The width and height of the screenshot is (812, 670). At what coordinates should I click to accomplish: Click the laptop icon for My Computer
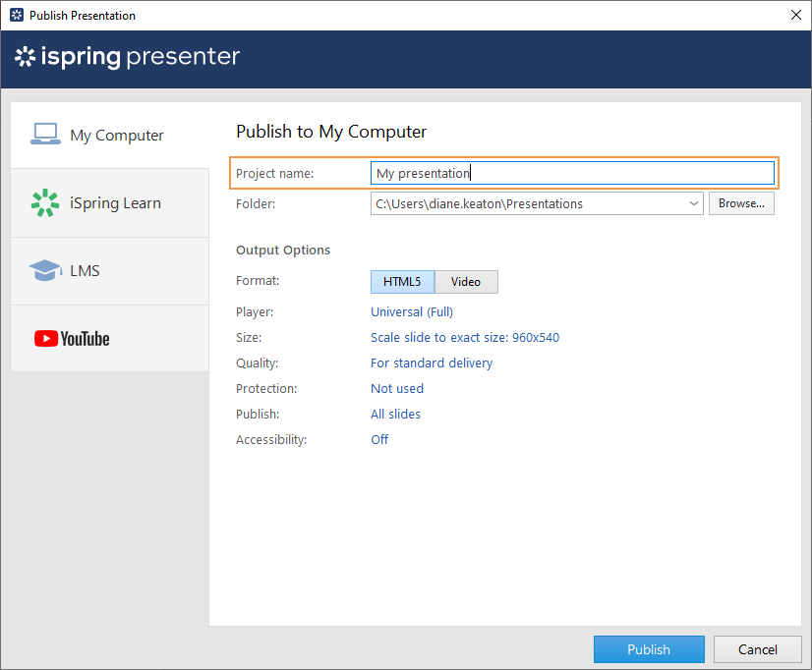45,135
